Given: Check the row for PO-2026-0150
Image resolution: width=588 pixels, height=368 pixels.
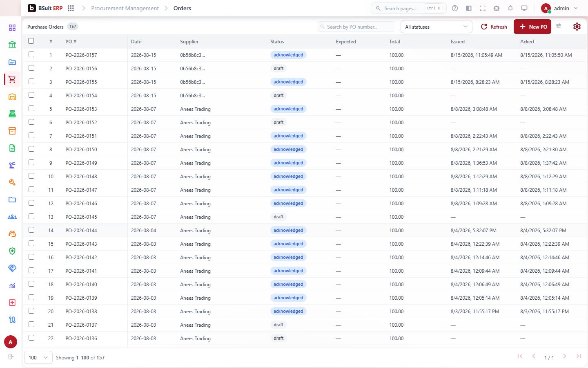Looking at the screenshot, I should coord(31,149).
